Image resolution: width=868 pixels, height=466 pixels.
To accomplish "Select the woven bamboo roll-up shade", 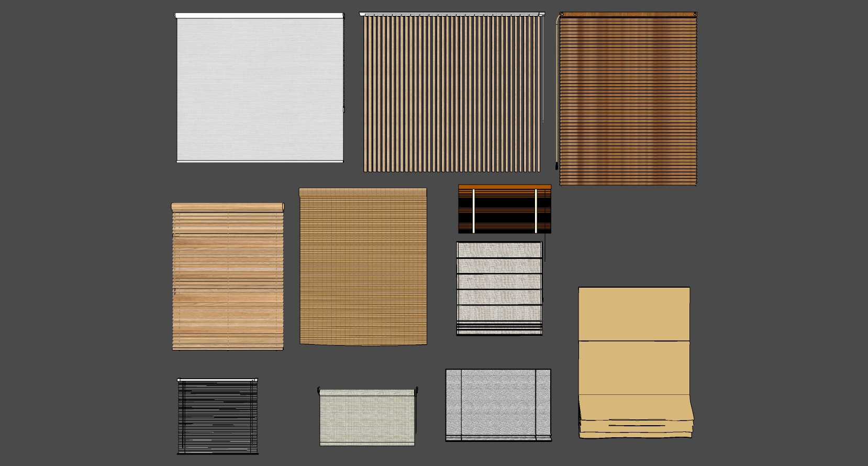I will click(x=363, y=267).
